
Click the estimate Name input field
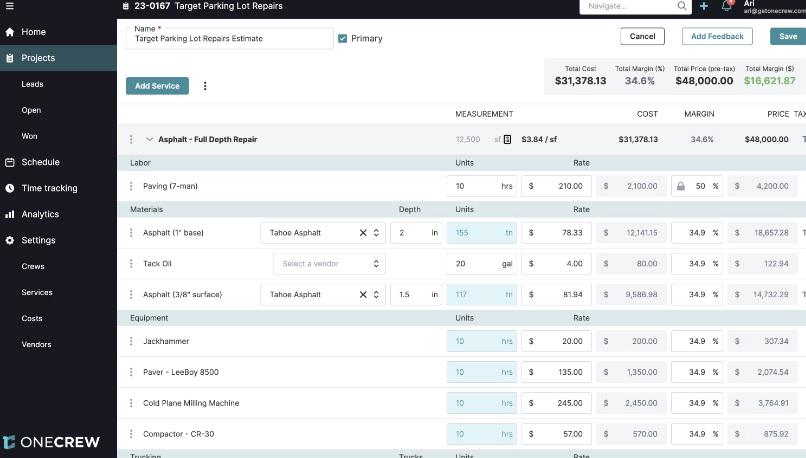click(x=230, y=40)
